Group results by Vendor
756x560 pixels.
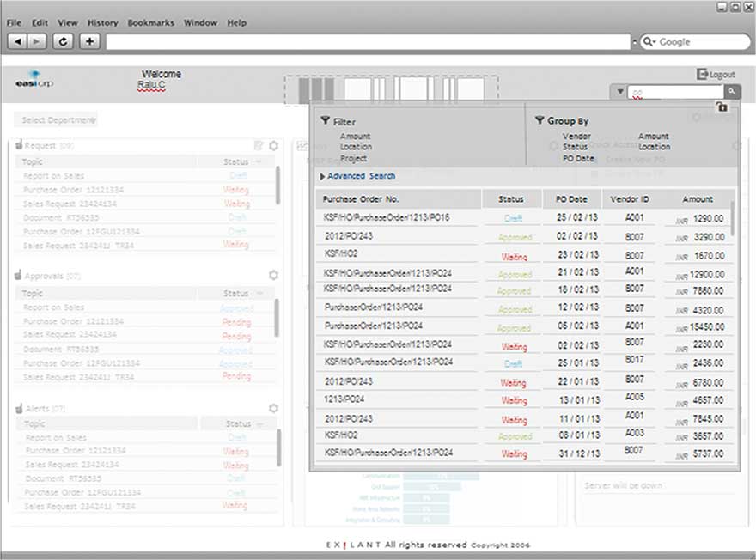(x=576, y=137)
